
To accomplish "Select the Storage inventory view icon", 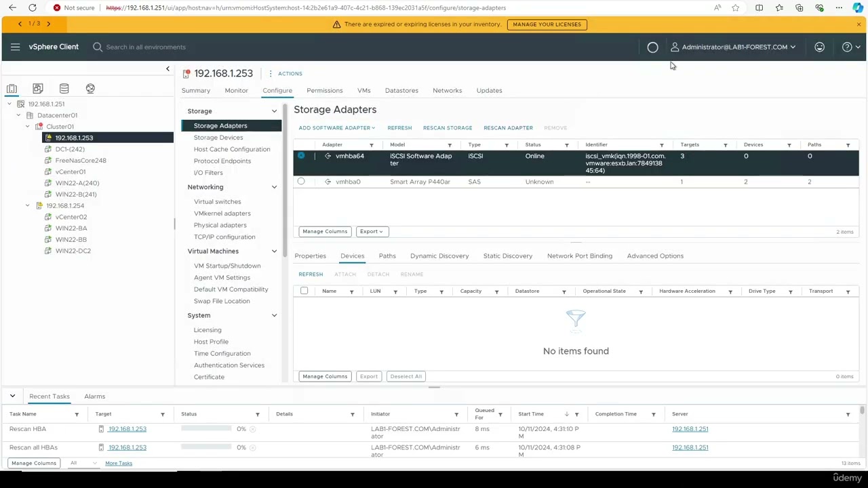I will [64, 89].
